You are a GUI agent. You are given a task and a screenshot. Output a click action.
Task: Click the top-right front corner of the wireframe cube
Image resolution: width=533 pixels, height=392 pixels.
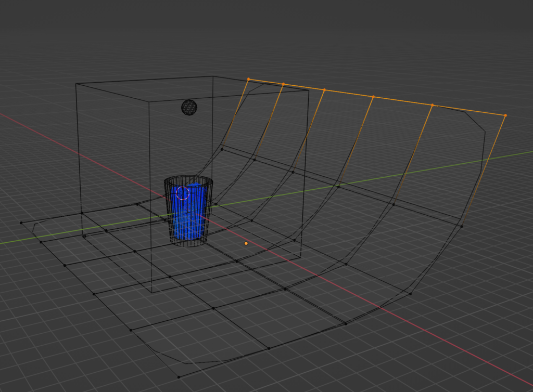309,90
